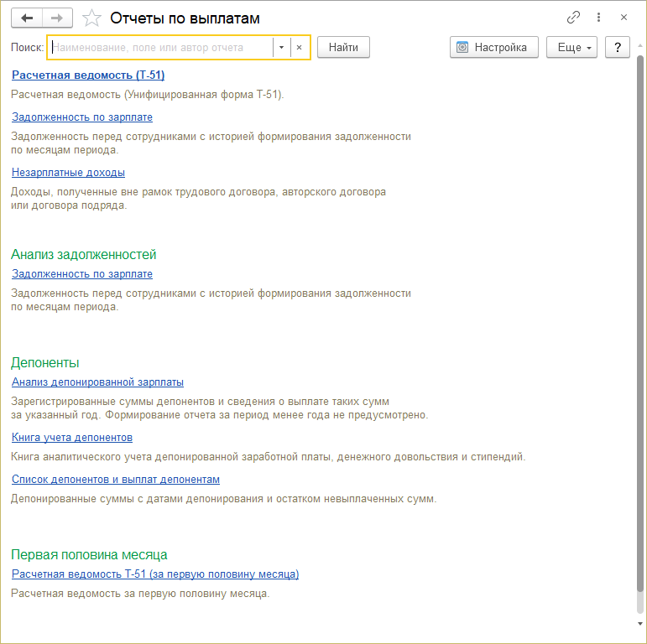Open the Настройка settings button
Viewport: 647px width, 644px height.
pyautogui.click(x=493, y=48)
